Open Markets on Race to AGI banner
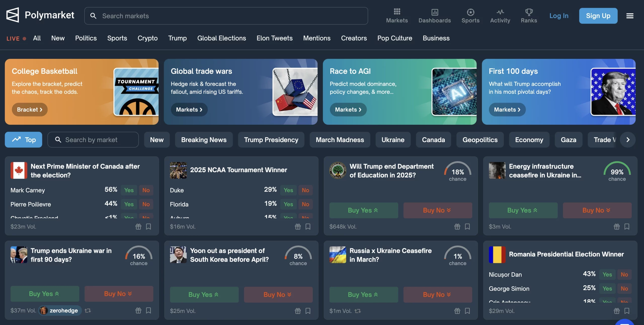The width and height of the screenshot is (644, 325). coord(348,110)
